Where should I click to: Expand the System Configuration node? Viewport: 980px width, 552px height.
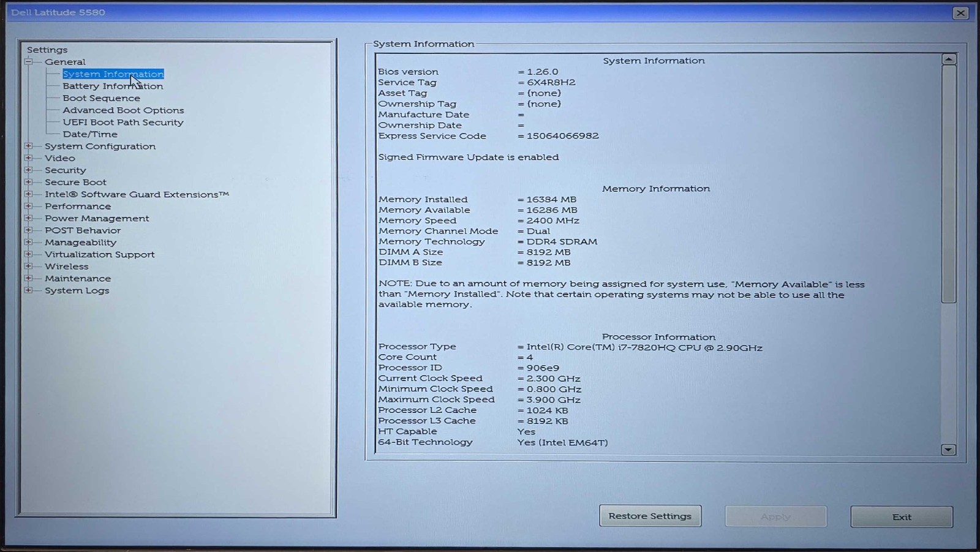28,146
